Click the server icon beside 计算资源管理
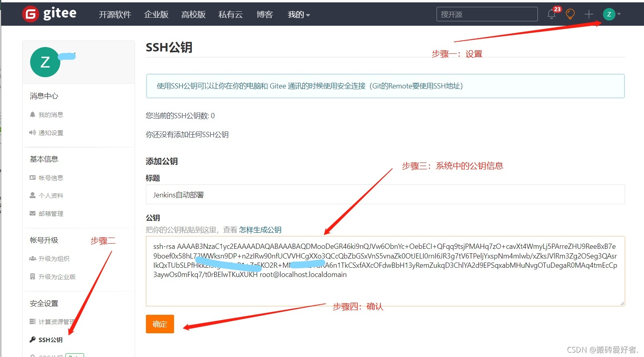This screenshot has height=357, width=644. 33,322
